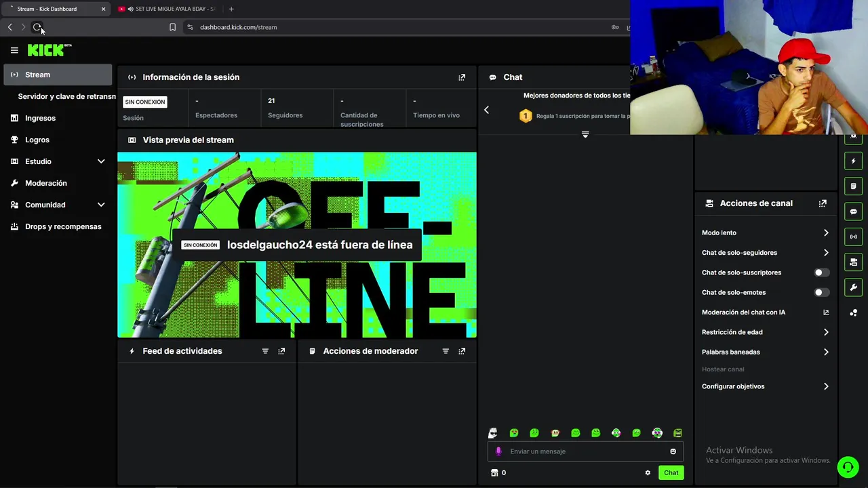Click the purple microphone icon in chat input
This screenshot has height=488, width=868.
(x=498, y=451)
